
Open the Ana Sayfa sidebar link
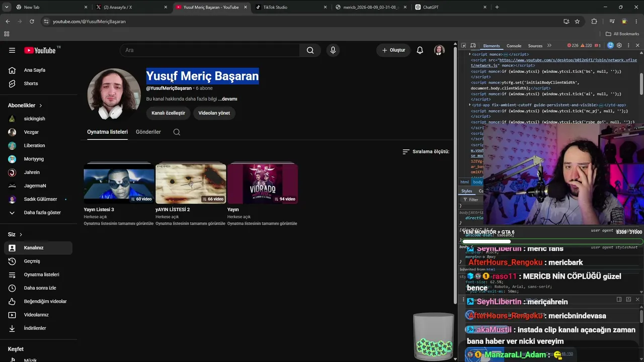(38, 70)
